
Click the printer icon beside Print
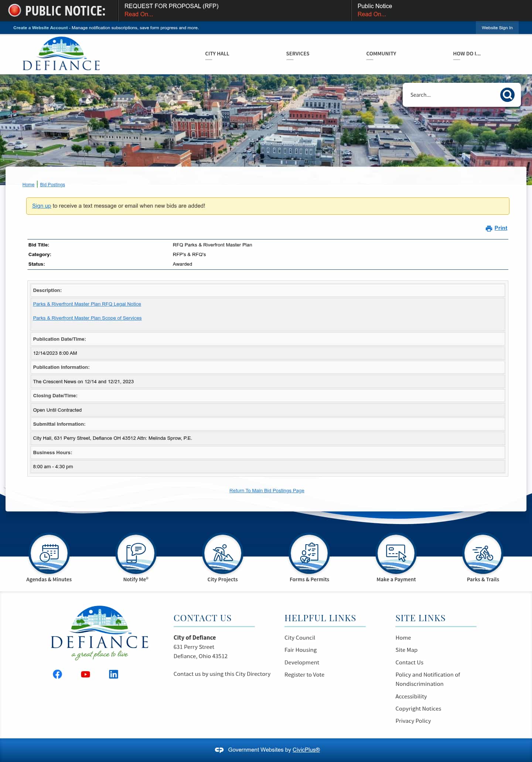point(489,228)
